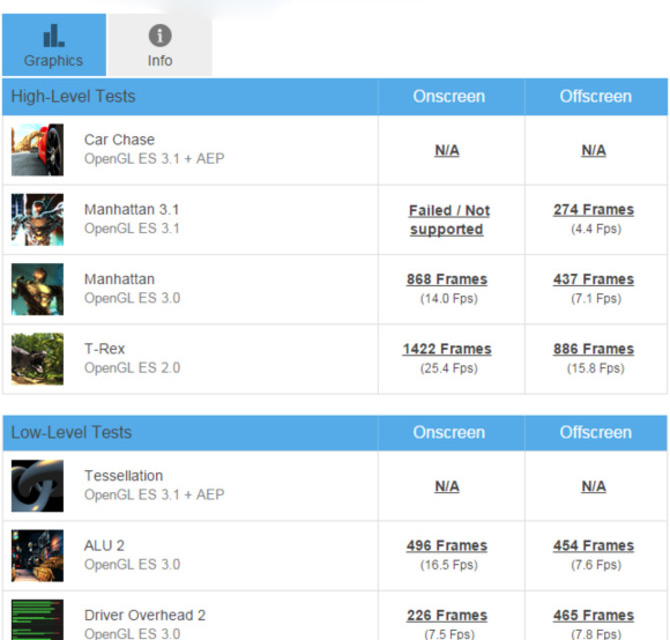
Task: Open the 465 Frames result link
Action: tap(594, 615)
